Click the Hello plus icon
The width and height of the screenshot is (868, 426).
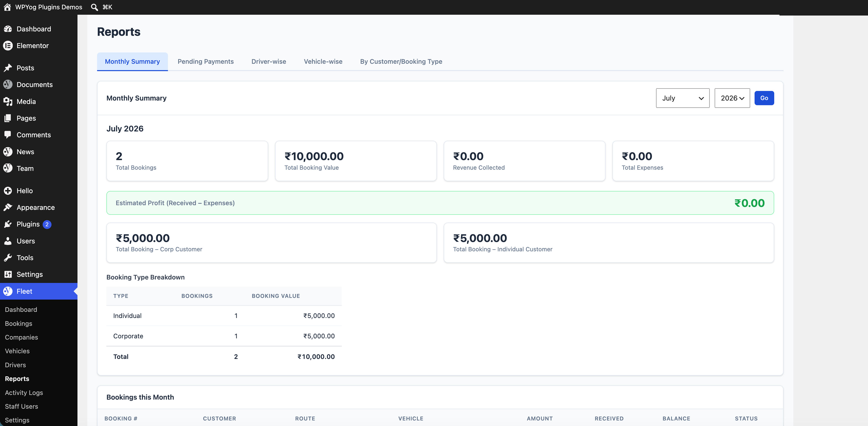point(8,191)
